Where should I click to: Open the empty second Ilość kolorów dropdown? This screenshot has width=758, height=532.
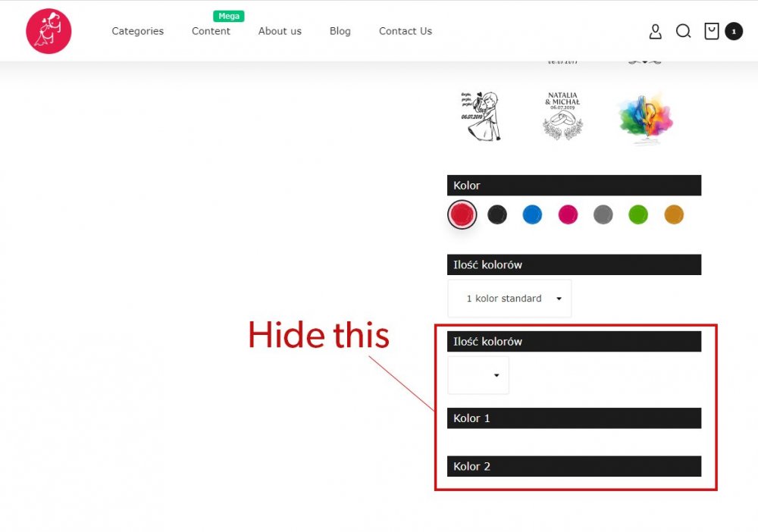tap(478, 375)
